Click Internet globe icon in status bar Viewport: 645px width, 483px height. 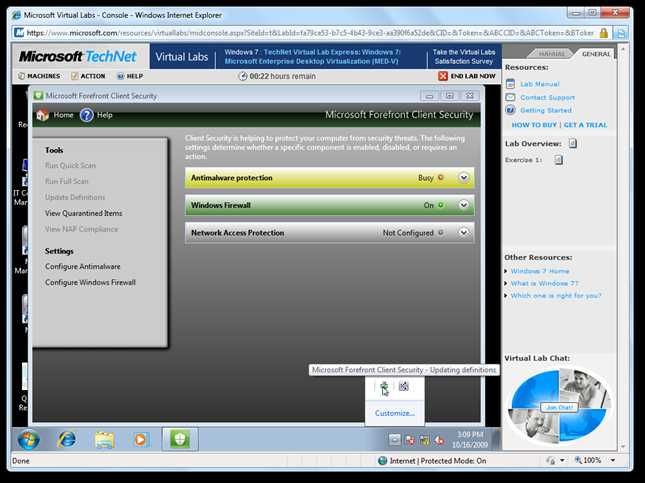[382, 461]
